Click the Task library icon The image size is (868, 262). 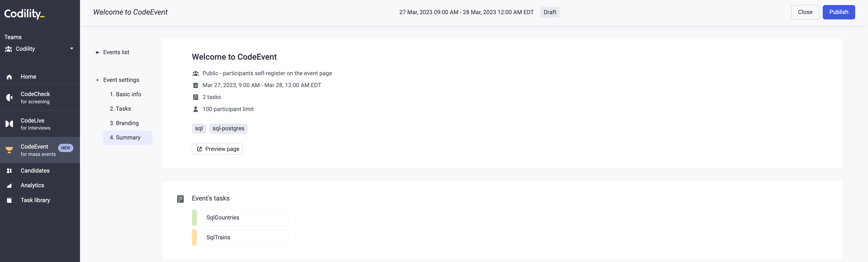9,200
